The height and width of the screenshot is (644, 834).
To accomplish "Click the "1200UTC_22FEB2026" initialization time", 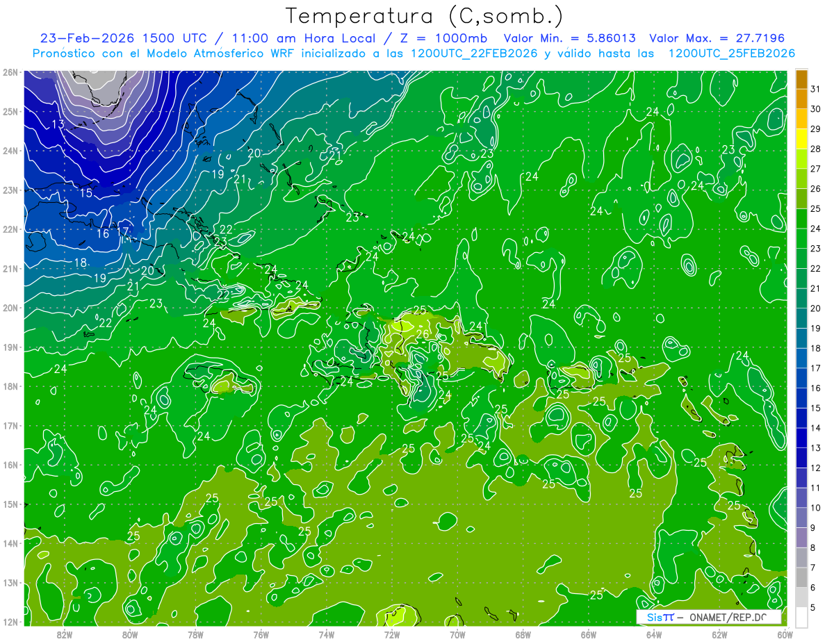I will [x=475, y=53].
